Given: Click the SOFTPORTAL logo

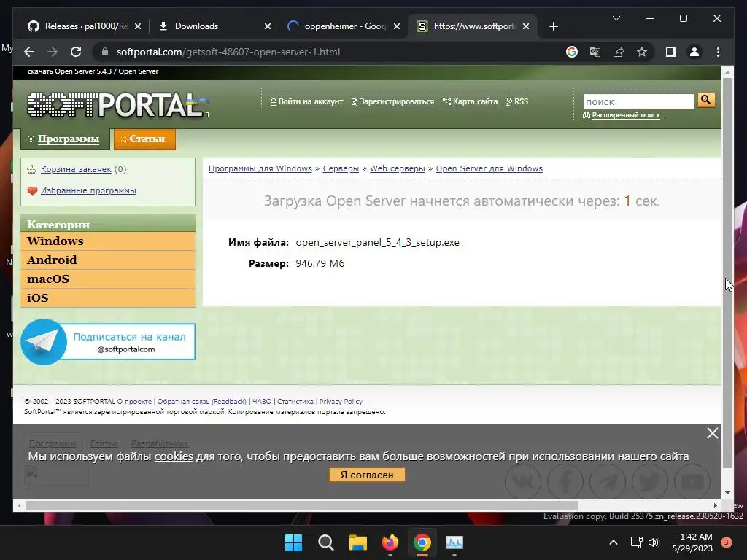Looking at the screenshot, I should [118, 105].
